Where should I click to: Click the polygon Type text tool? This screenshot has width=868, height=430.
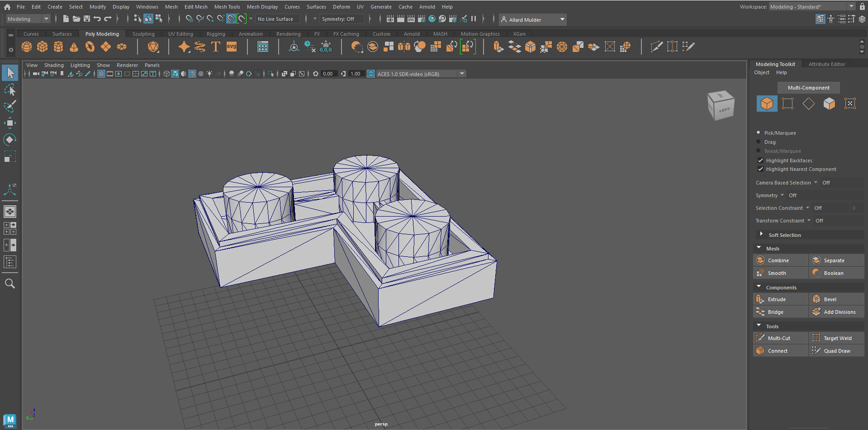(x=216, y=47)
